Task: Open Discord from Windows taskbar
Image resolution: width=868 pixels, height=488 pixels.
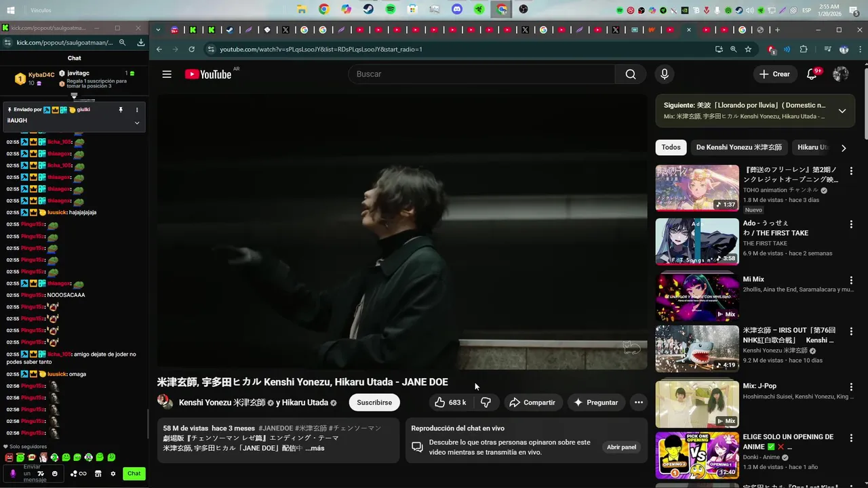Action: click(457, 9)
